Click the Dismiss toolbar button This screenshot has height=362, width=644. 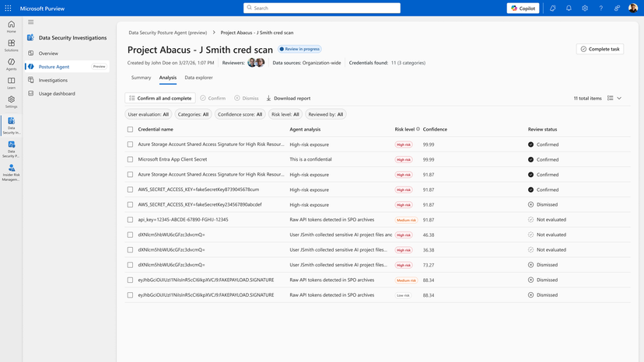247,98
